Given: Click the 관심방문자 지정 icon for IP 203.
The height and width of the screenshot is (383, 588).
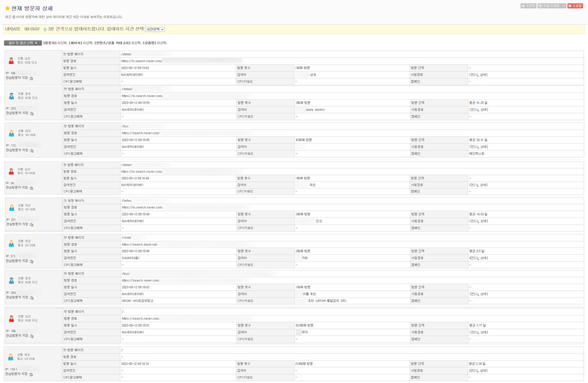Looking at the screenshot, I should (31, 298).
